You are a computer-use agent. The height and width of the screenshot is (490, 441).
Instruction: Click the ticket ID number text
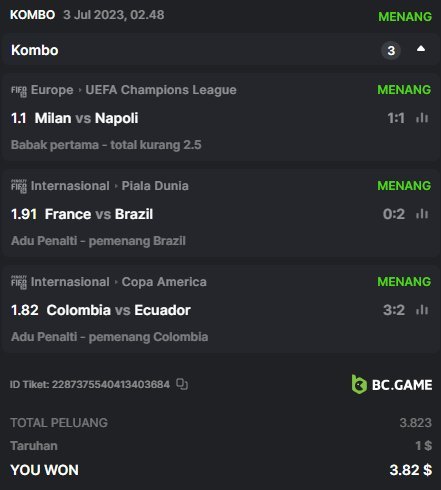(111, 384)
